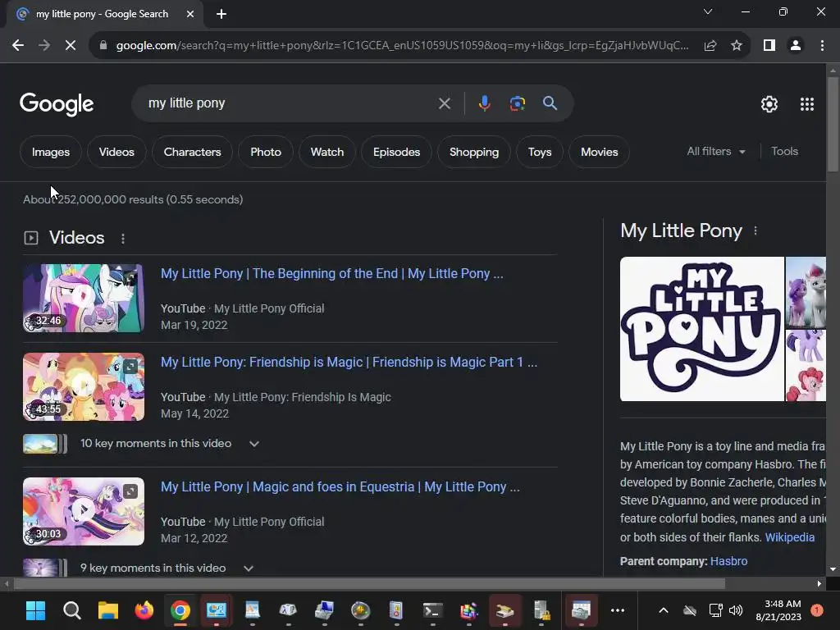This screenshot has height=630, width=840.
Task: Launch Firefox from the taskbar
Action: pyautogui.click(x=144, y=610)
